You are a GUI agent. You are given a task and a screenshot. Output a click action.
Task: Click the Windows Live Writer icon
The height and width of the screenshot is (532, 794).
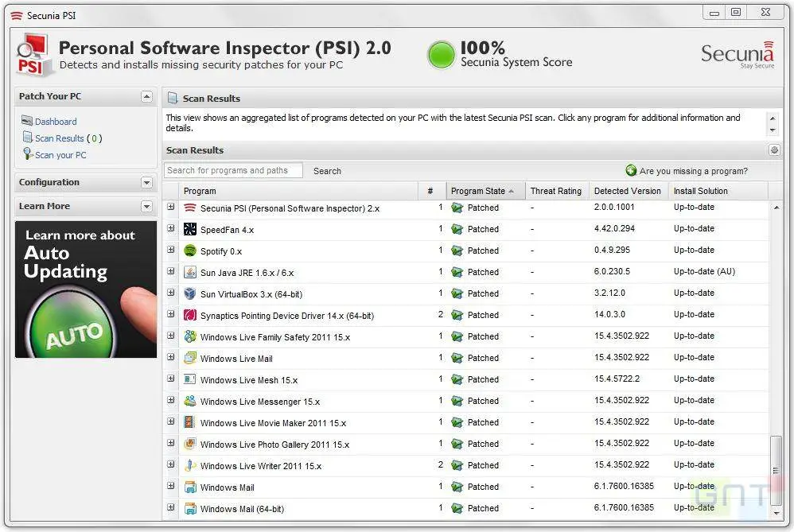(x=190, y=465)
